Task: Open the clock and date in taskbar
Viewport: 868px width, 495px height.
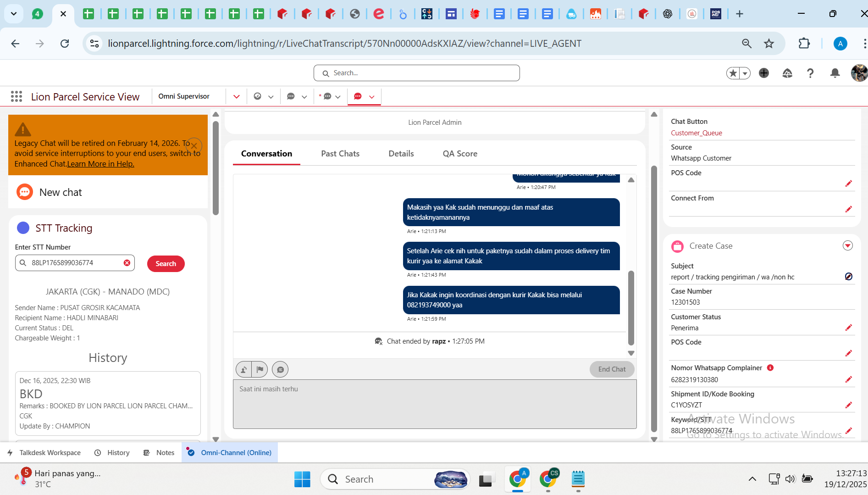Action: tap(845, 479)
